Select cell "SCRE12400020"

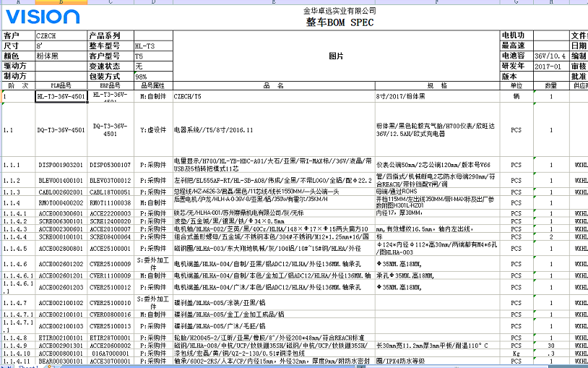111,221
